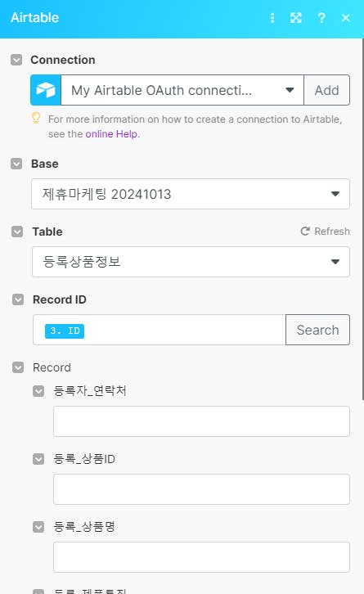Click the 등록_상품ID input field
The image size is (364, 594).
point(201,489)
